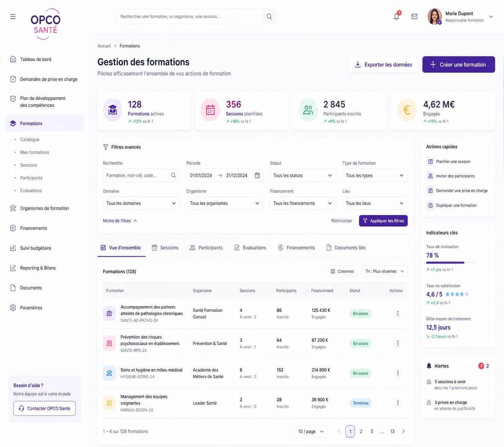Viewport: 504px width, 447px height.
Task: Open the Tous les types dropdown
Action: coord(375,176)
